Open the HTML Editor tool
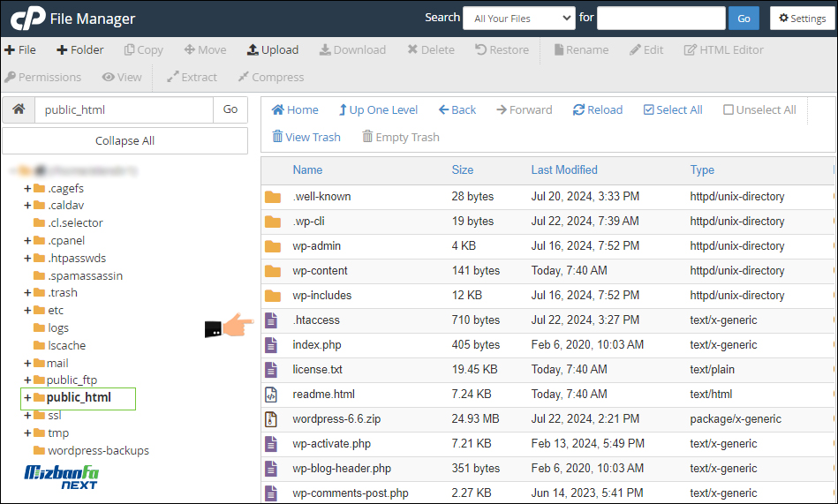This screenshot has height=504, width=838. pyautogui.click(x=723, y=49)
